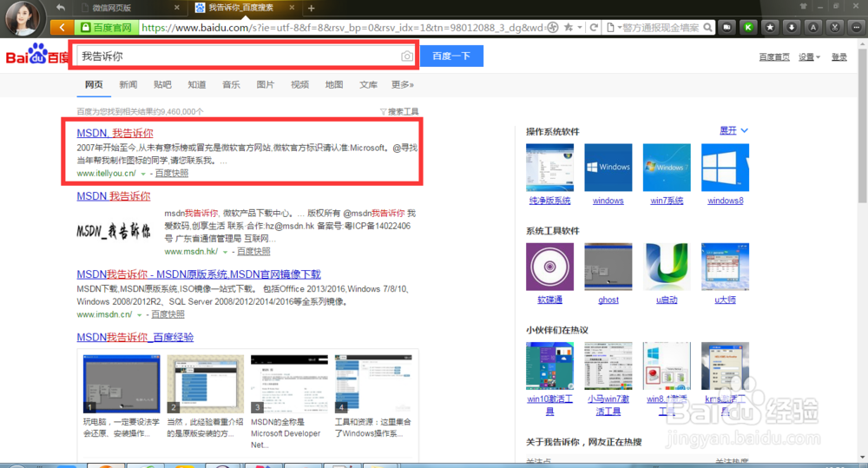The width and height of the screenshot is (868, 468).
Task: Open the favorites star toolbar button
Action: coord(770,27)
